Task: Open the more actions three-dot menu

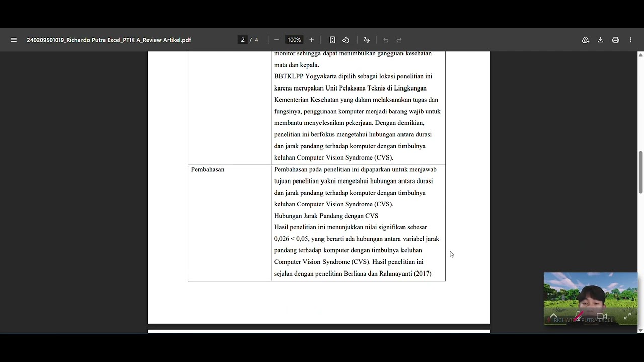Action: pyautogui.click(x=630, y=40)
